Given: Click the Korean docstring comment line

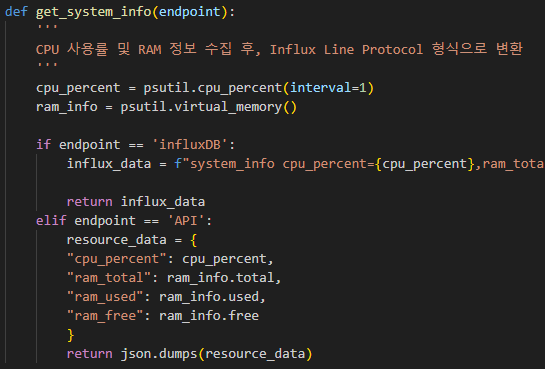Looking at the screenshot, I should tap(279, 49).
